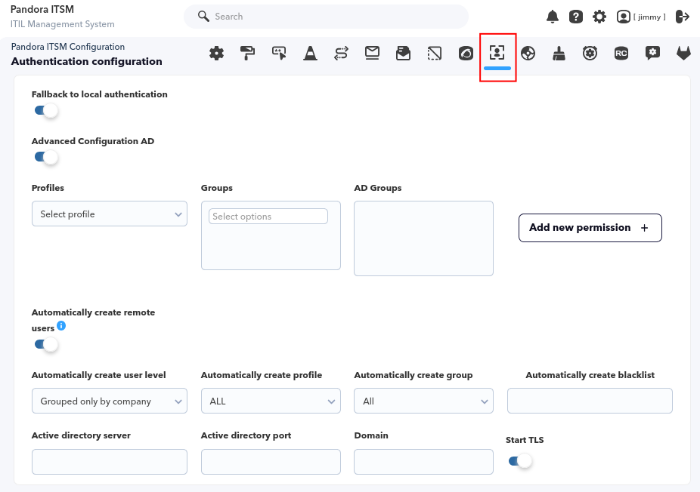Click the Active directory server field

point(109,462)
